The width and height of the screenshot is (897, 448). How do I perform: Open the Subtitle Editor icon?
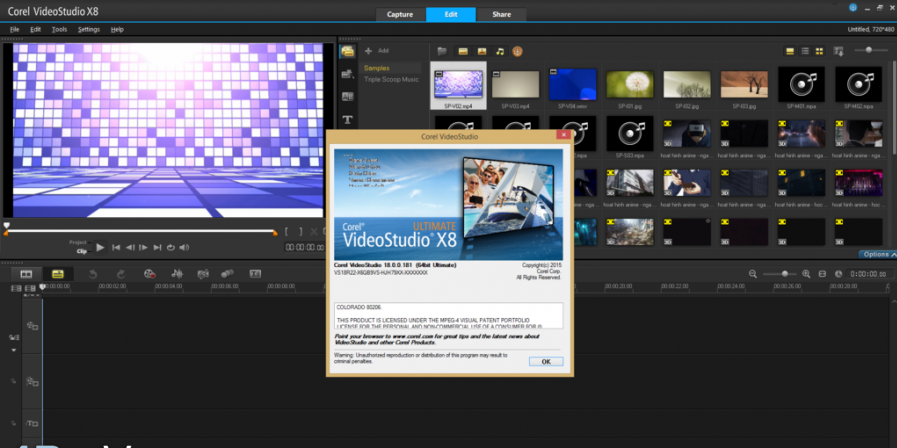[x=255, y=274]
